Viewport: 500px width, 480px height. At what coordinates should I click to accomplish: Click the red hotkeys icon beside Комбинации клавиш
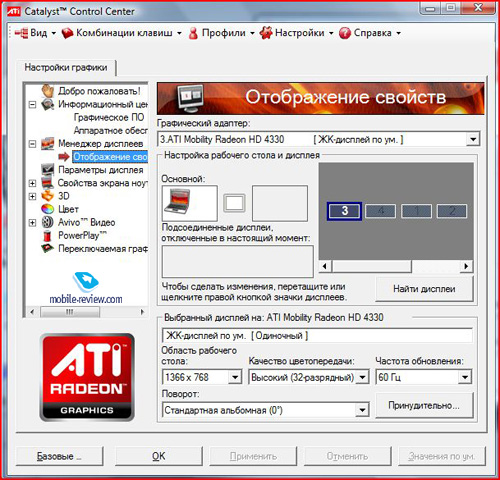click(x=68, y=33)
